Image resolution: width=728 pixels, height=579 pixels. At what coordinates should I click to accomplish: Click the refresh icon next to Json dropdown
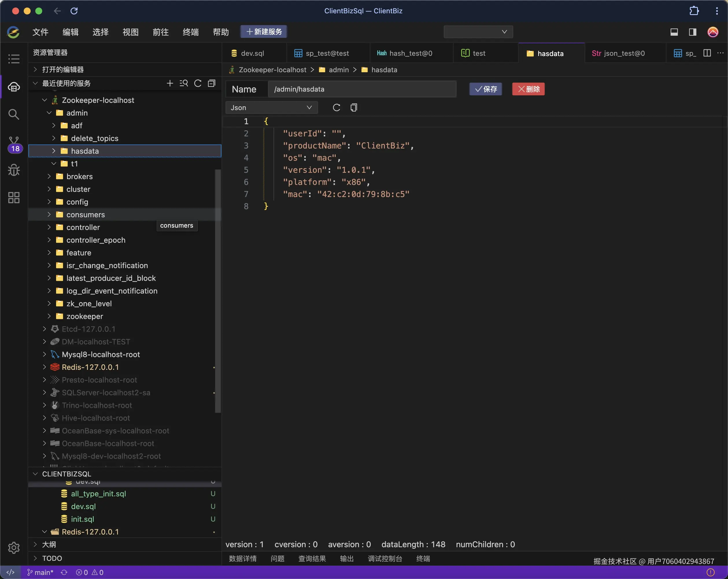tap(336, 107)
